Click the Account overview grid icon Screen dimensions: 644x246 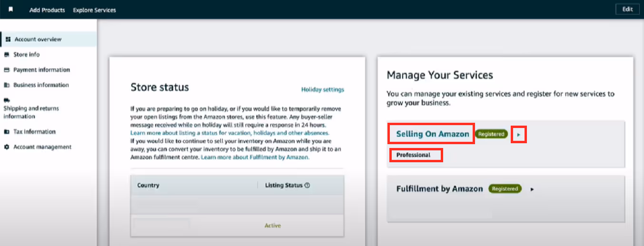click(x=8, y=39)
